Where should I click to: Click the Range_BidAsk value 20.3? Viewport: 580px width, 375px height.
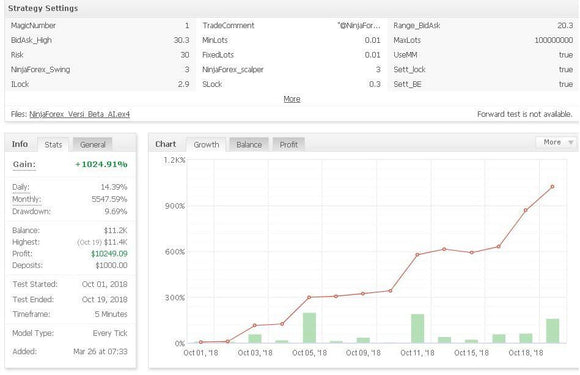pos(565,26)
